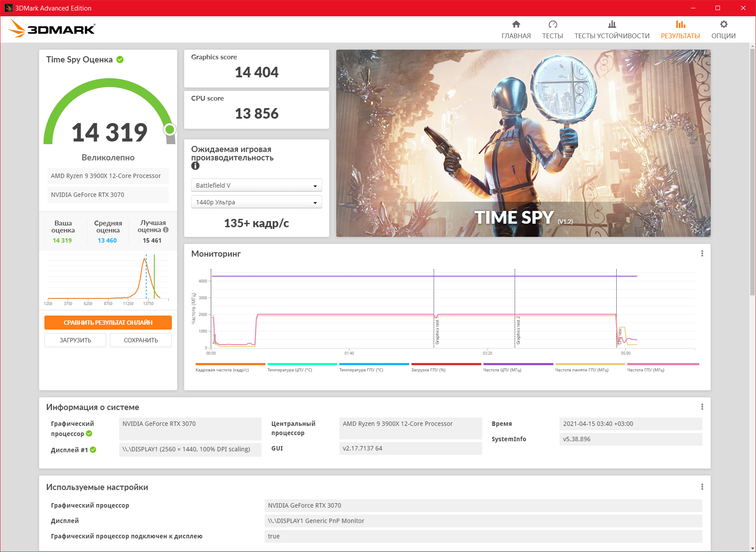Open the 1440p Ультра preset dropdown

[x=257, y=202]
